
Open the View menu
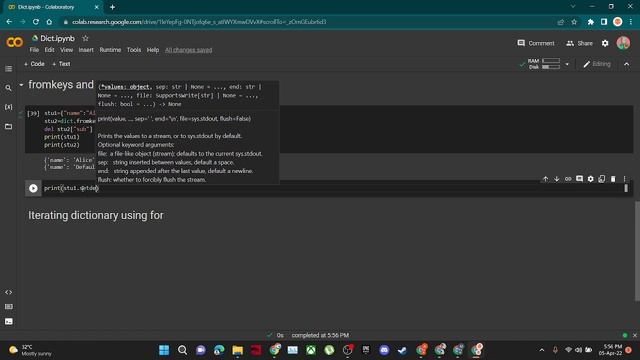click(67, 50)
